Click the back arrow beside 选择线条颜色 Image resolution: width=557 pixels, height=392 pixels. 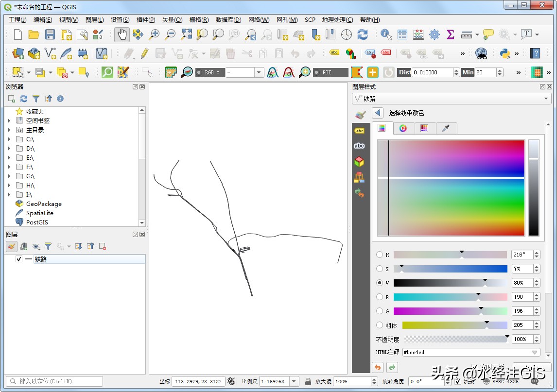pyautogui.click(x=377, y=112)
